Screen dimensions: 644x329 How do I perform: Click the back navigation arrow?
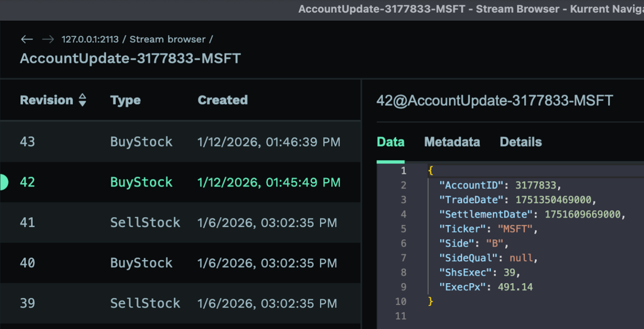(x=27, y=39)
